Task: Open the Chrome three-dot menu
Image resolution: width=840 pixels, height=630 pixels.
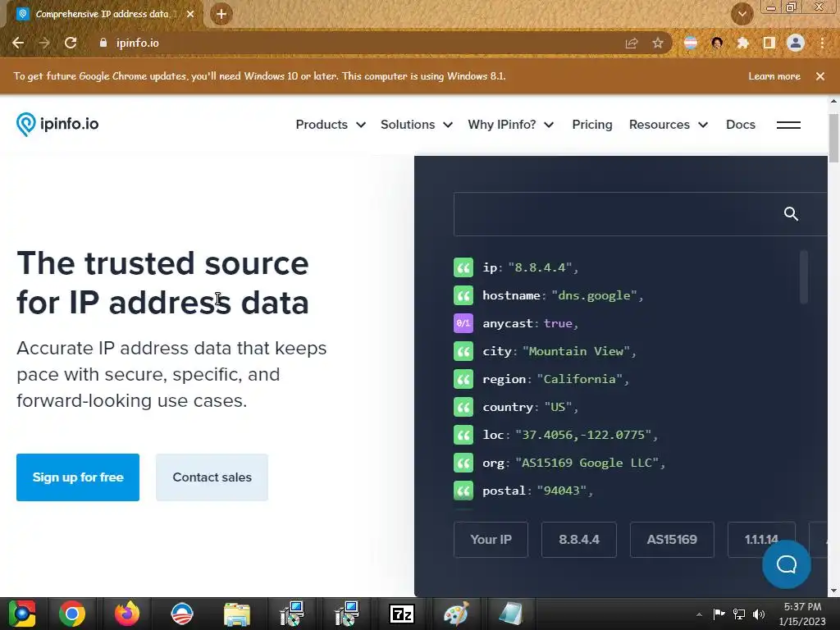Action: pos(822,43)
